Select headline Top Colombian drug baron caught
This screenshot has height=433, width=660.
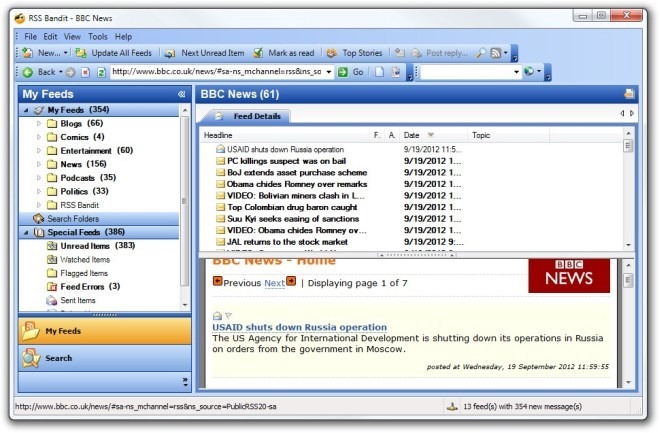292,207
